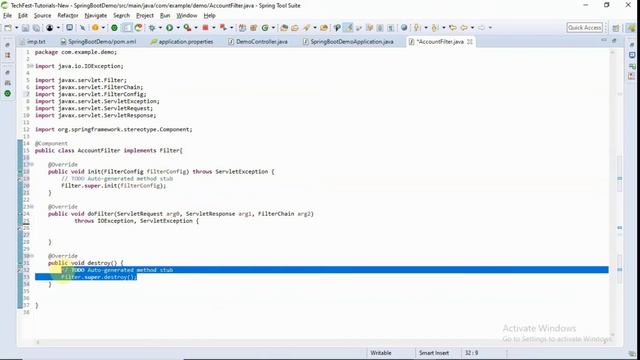Toggle the highlighted icon next to Boot Dashboard
Viewport: 640px width, 360px height.
click(x=127, y=28)
